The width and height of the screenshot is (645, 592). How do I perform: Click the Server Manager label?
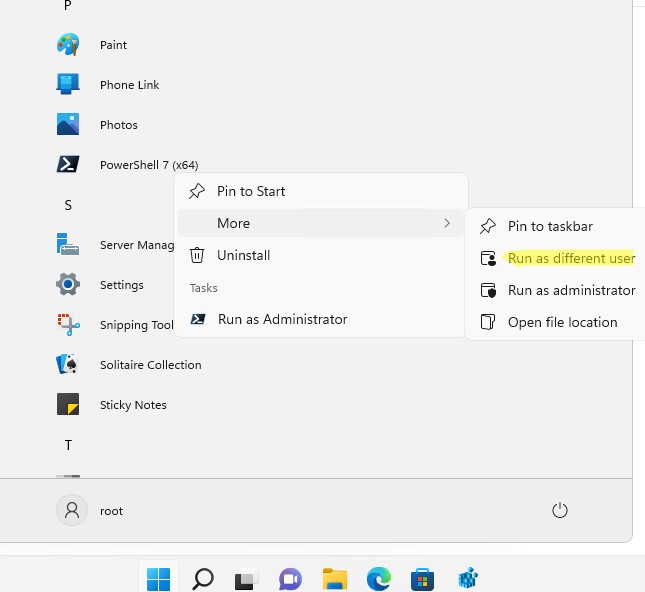coord(137,245)
